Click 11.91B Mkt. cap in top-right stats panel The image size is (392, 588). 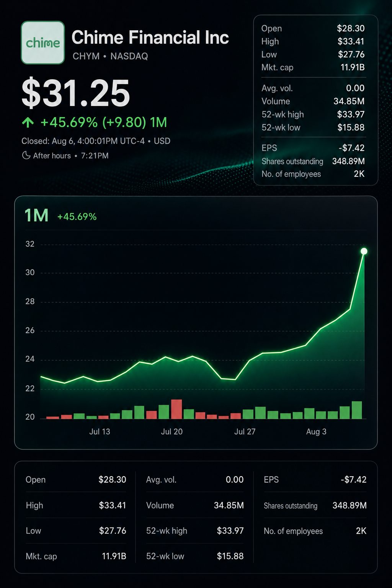tap(353, 67)
